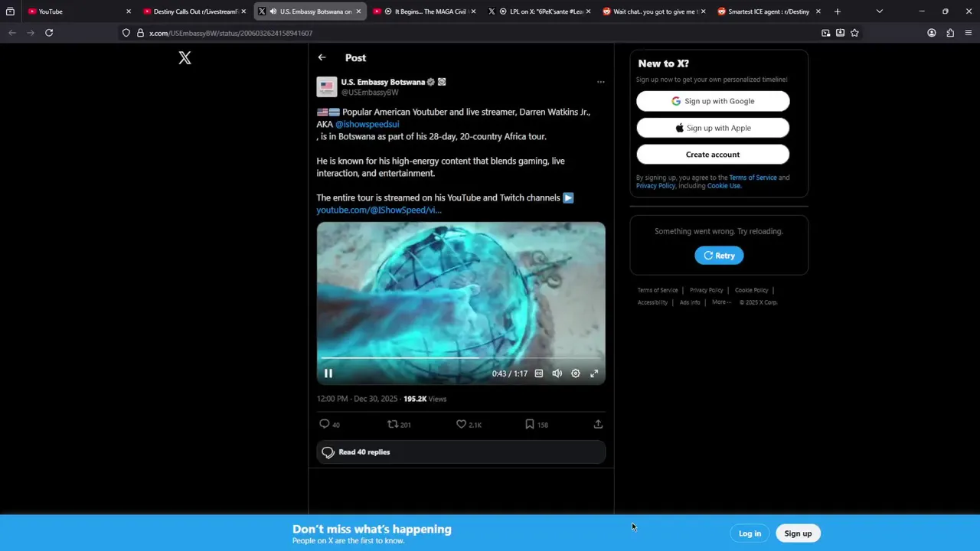Viewport: 980px width, 551px height.
Task: Seek along the video progress bar
Action: 461,357
